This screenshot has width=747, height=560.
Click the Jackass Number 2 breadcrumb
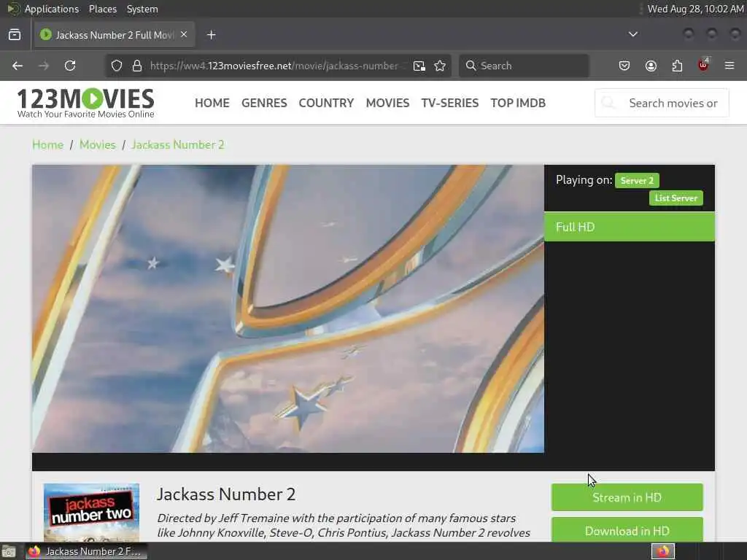(178, 145)
